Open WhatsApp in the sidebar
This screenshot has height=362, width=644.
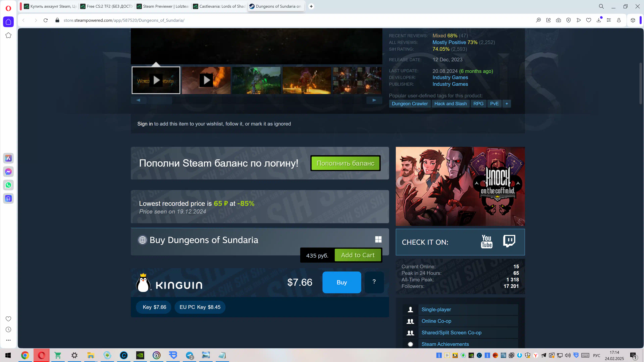[8, 185]
